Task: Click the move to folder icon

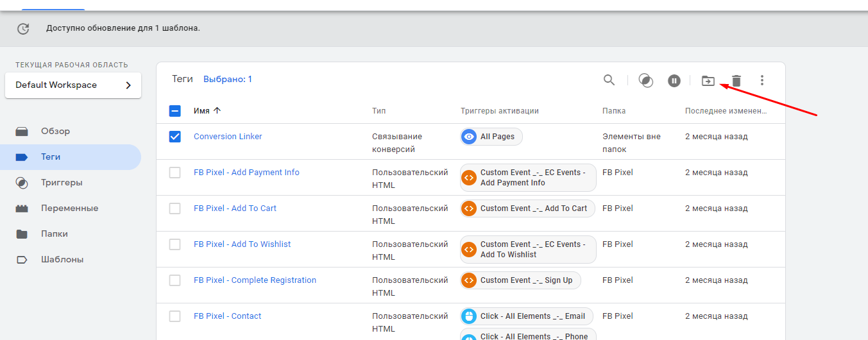Action: click(708, 80)
